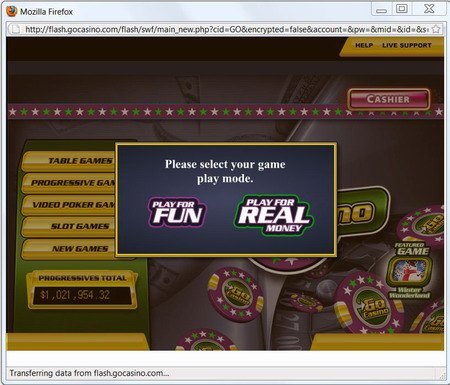Click the bookmark star icon in address bar
The width and height of the screenshot is (450, 385).
coord(436,29)
